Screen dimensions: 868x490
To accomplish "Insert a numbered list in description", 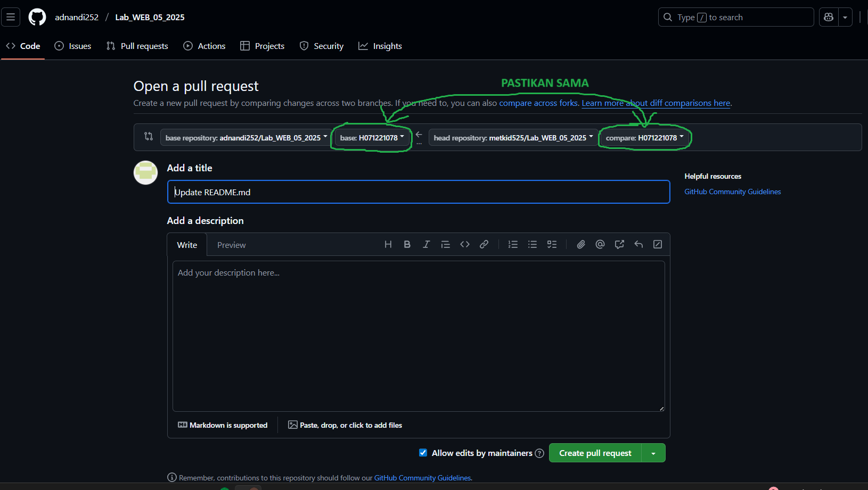I will click(513, 244).
